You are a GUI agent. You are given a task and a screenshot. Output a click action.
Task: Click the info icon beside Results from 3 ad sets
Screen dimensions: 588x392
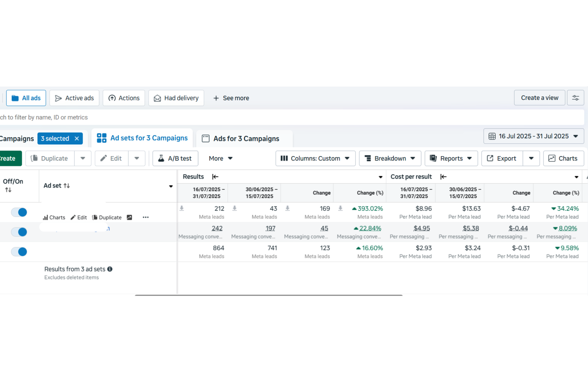click(110, 269)
